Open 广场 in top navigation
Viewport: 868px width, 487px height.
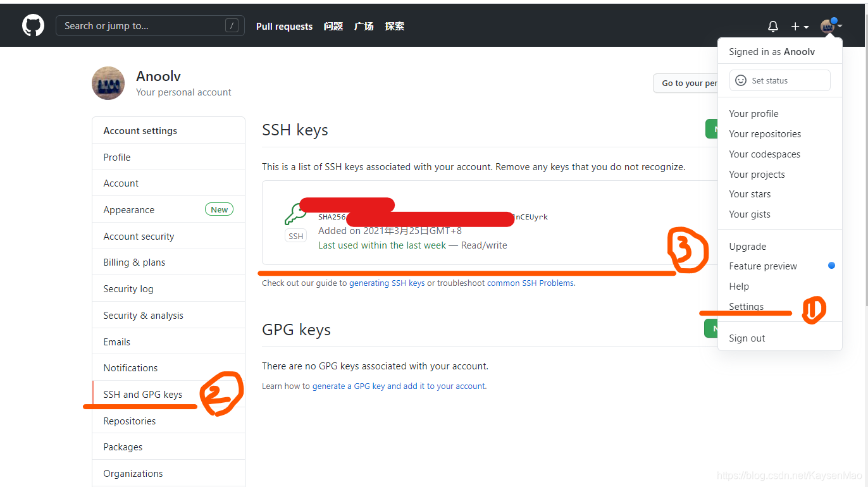[364, 27]
